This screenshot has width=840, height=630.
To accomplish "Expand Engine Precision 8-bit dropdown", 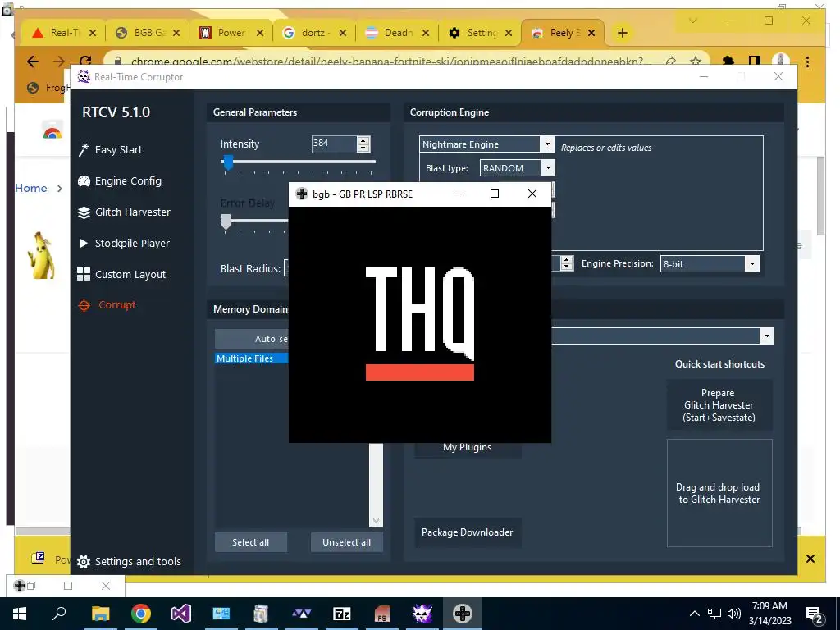I will (x=753, y=263).
